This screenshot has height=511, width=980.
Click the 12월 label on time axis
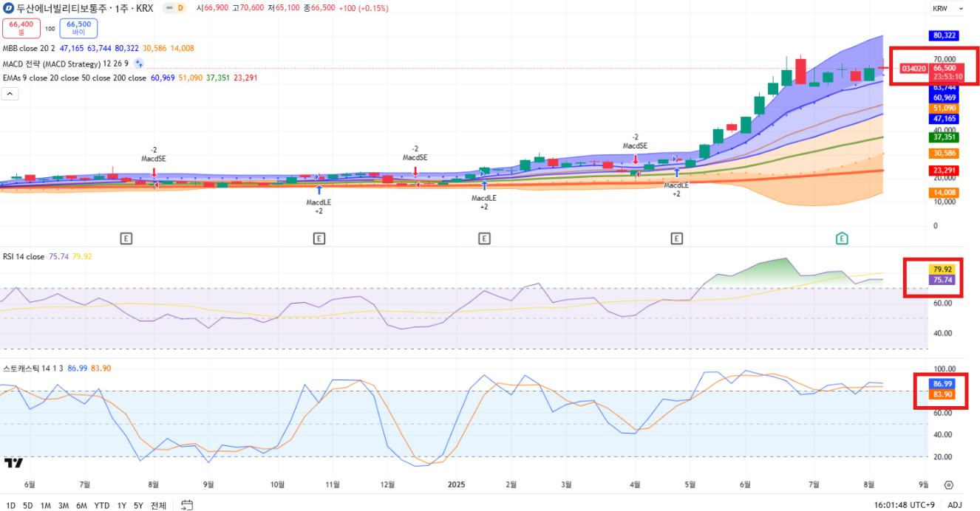(388, 485)
